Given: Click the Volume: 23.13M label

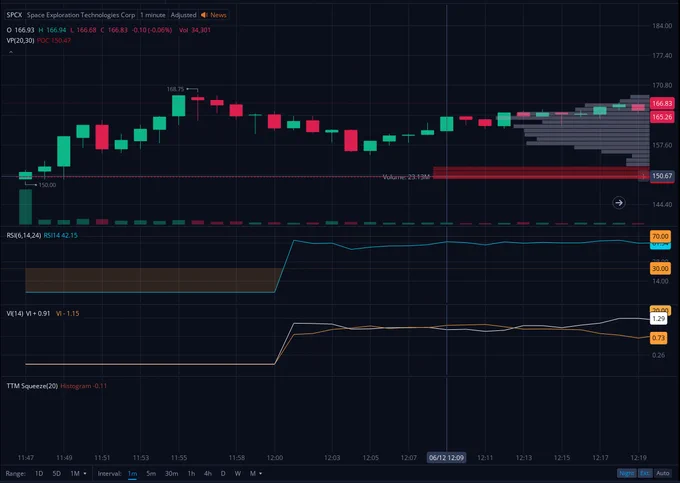Looking at the screenshot, I should [x=406, y=177].
